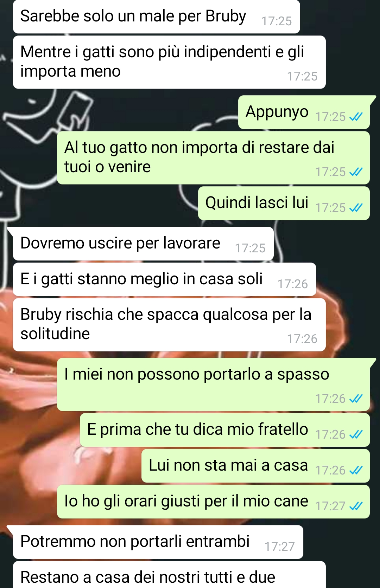Tap 'Lui non sta mai a casa' message text
Screen dimensions: 380x588
coord(228,465)
